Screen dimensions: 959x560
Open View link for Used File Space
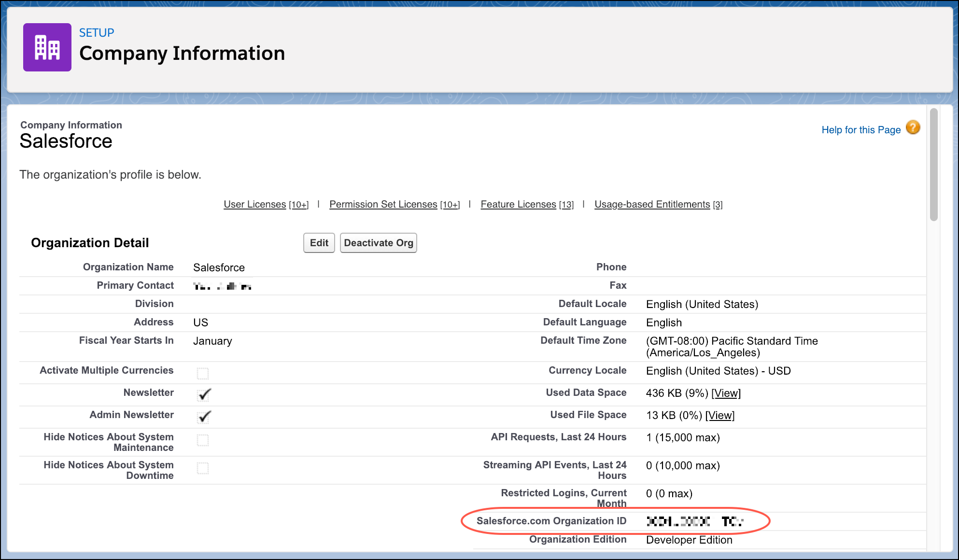(719, 416)
